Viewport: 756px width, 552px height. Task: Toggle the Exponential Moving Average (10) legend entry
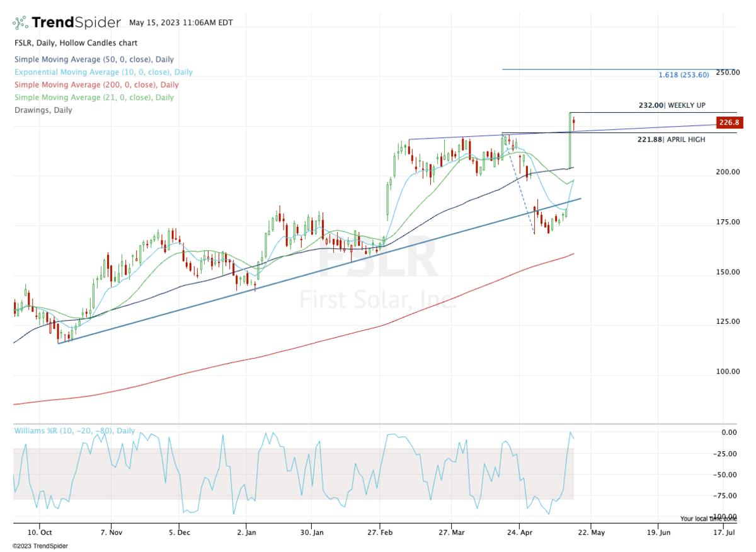(103, 72)
